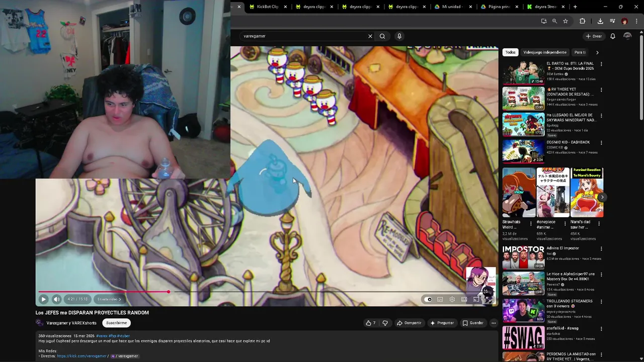Viewport: 644px width, 362px height.
Task: Play the paused YouTube video
Action: point(43,299)
